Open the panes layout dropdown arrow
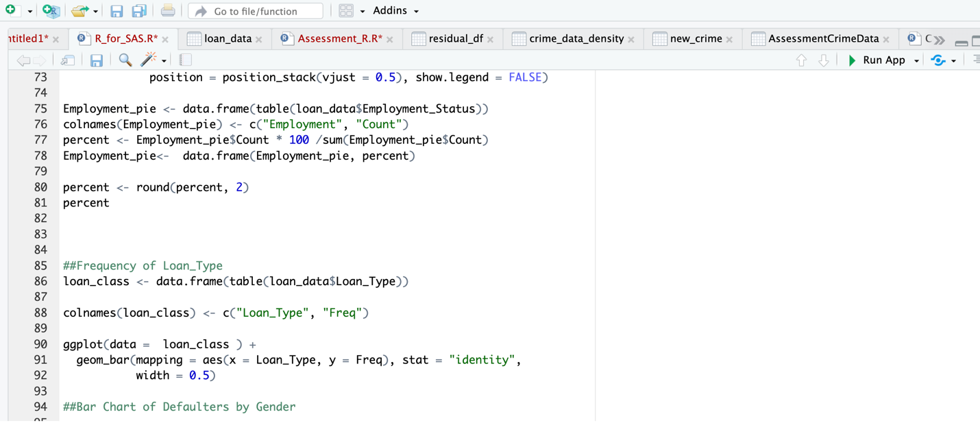Image resolution: width=980 pixels, height=423 pixels. coord(362,12)
